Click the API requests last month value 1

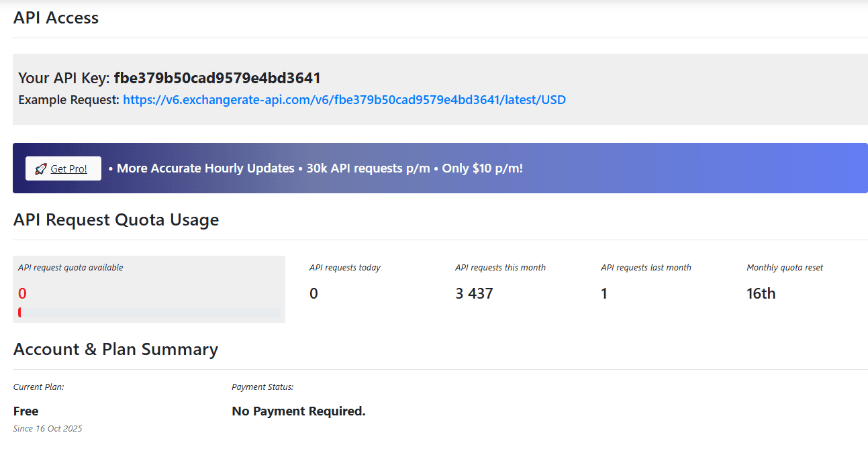pos(604,293)
